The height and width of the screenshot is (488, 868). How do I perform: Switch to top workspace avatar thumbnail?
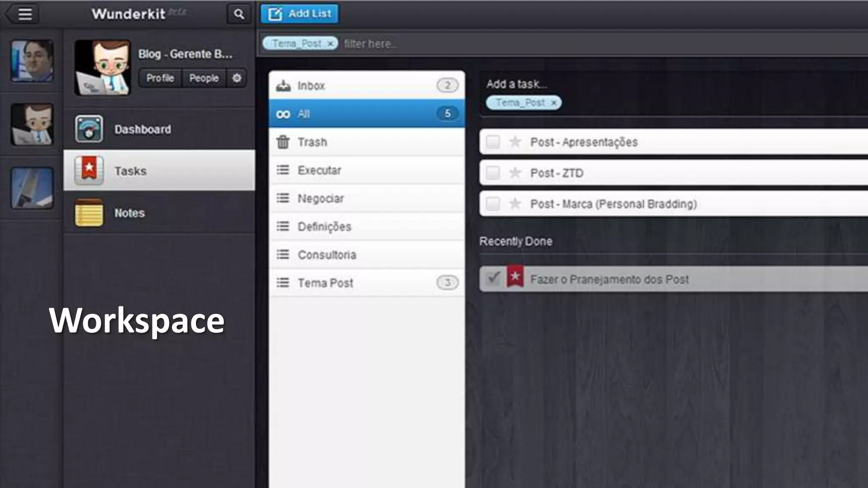[x=32, y=61]
